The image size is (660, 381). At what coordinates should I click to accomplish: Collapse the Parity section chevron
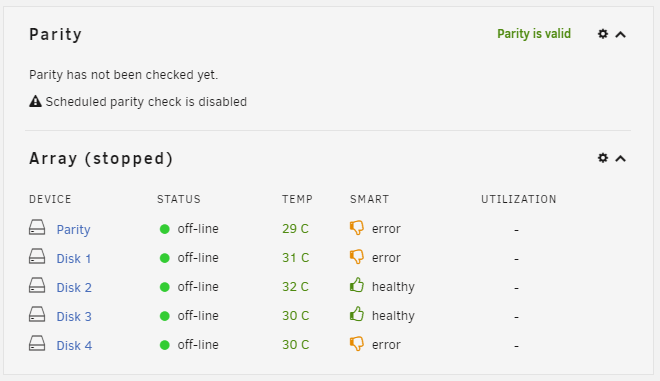click(620, 35)
